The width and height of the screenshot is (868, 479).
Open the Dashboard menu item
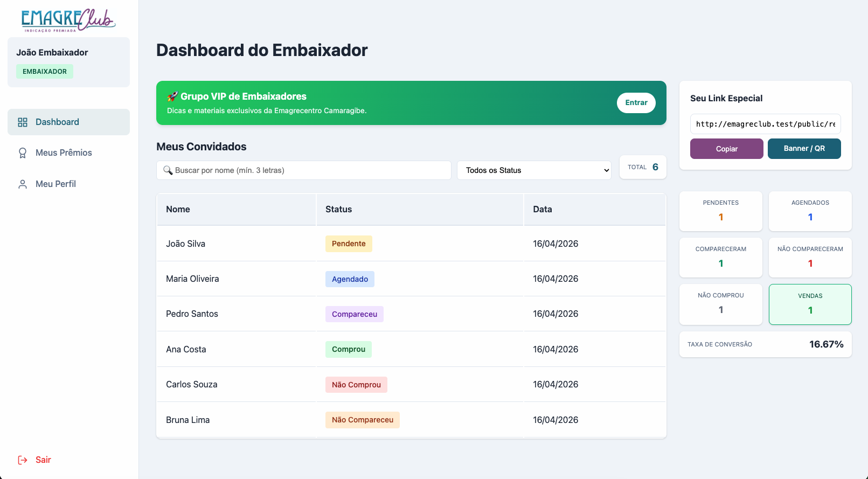pos(68,122)
